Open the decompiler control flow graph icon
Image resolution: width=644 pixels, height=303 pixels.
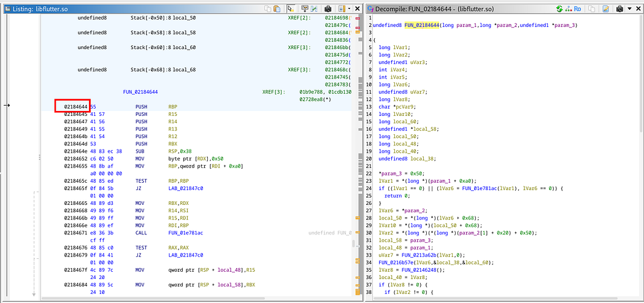(569, 8)
